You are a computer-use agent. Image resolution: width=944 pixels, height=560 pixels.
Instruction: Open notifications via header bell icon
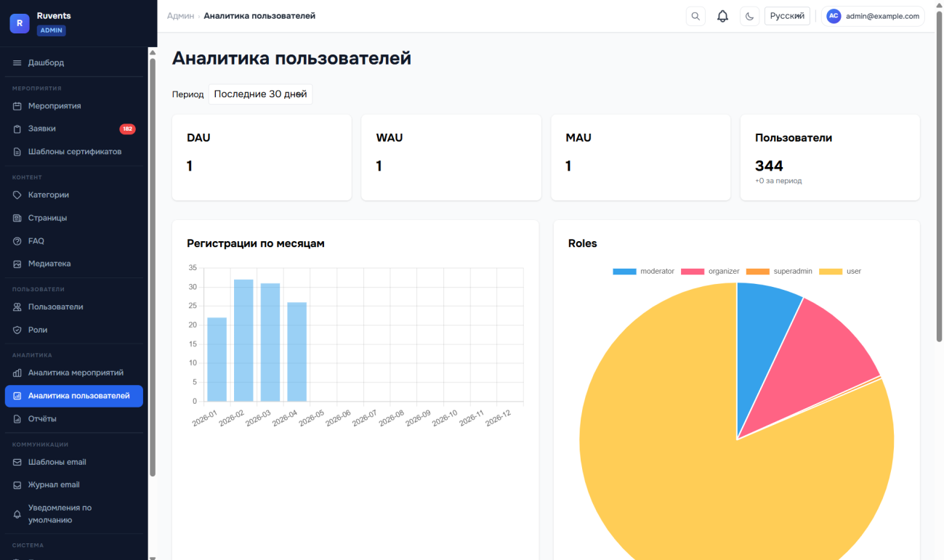pyautogui.click(x=722, y=16)
